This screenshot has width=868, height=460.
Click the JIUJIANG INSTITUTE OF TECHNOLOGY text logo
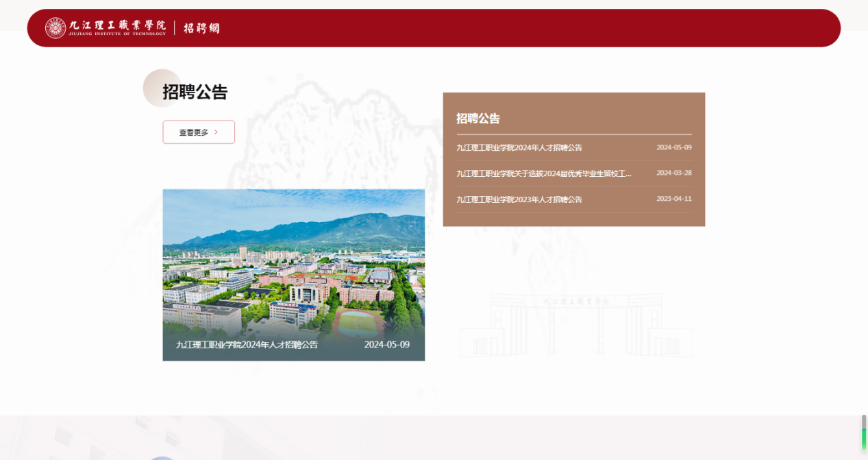point(119,34)
